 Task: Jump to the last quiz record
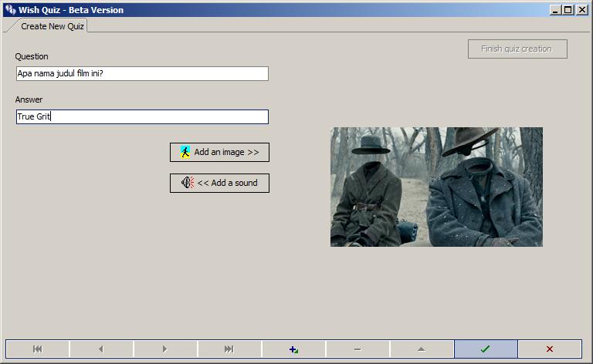click(229, 349)
